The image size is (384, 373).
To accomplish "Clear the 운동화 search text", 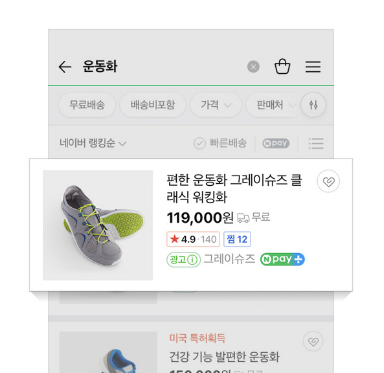I will [253, 67].
